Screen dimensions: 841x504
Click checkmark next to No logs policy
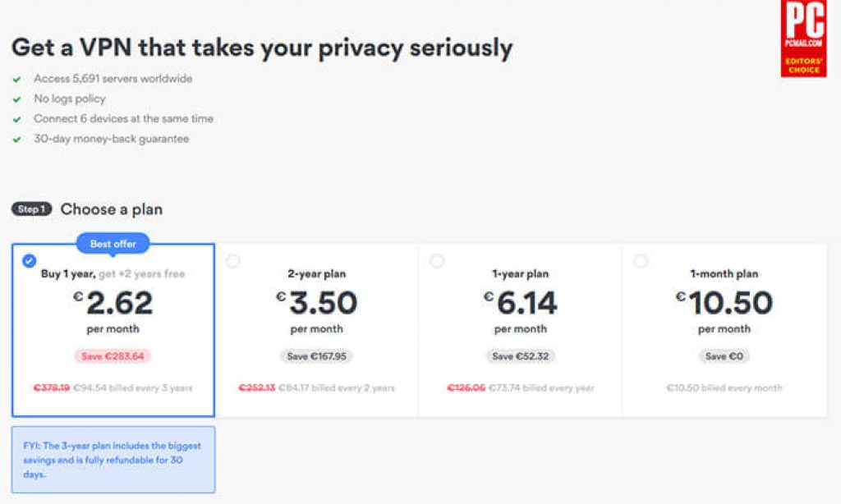[x=17, y=99]
